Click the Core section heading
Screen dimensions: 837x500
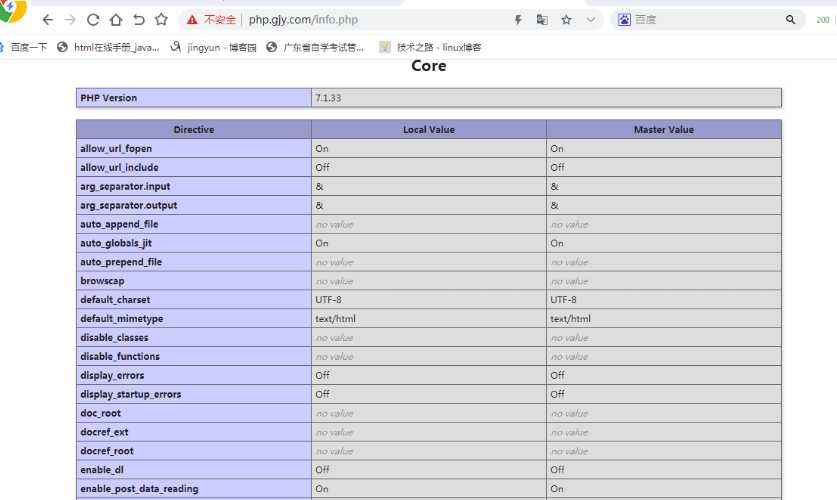pos(429,66)
